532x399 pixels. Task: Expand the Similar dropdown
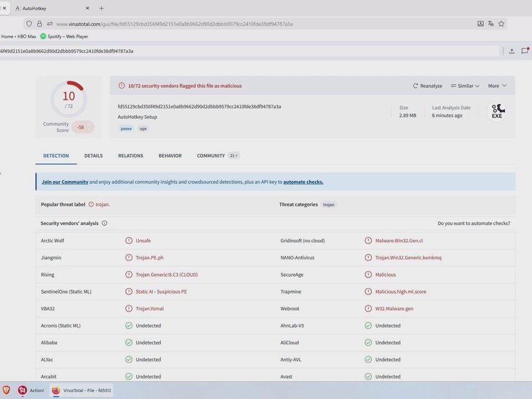click(465, 86)
